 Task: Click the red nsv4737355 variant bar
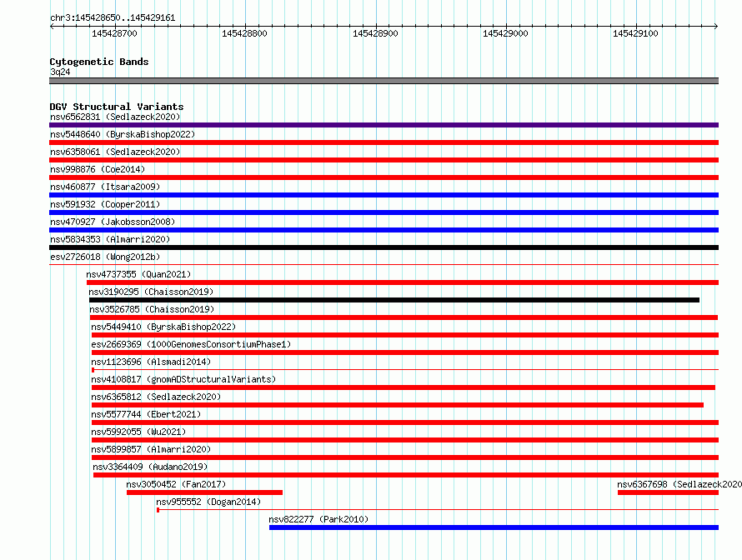tap(403, 282)
